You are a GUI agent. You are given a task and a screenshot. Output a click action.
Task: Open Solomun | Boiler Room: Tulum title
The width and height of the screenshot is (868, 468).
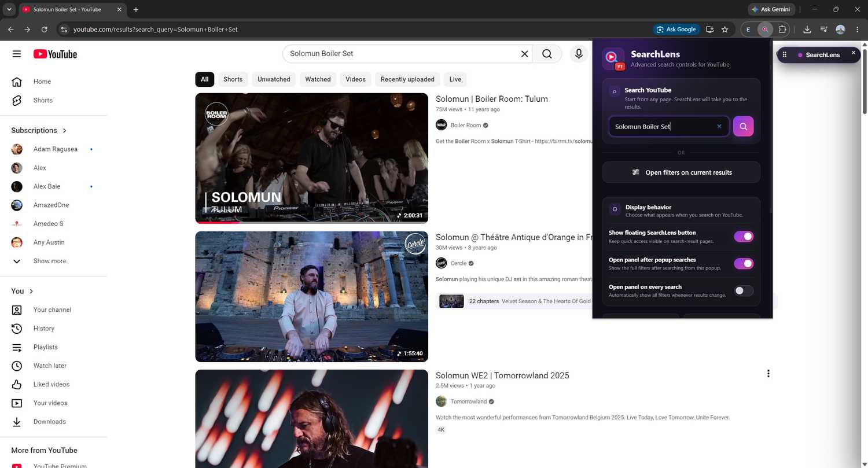[492, 99]
